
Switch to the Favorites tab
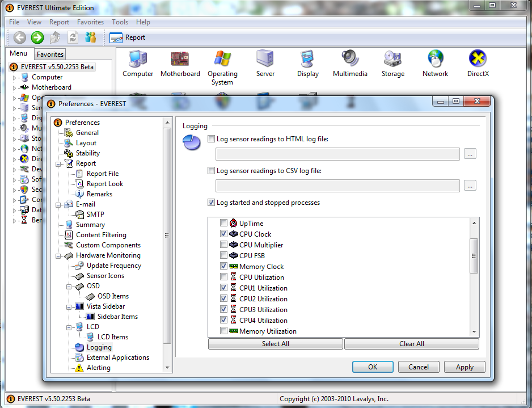pyautogui.click(x=50, y=54)
